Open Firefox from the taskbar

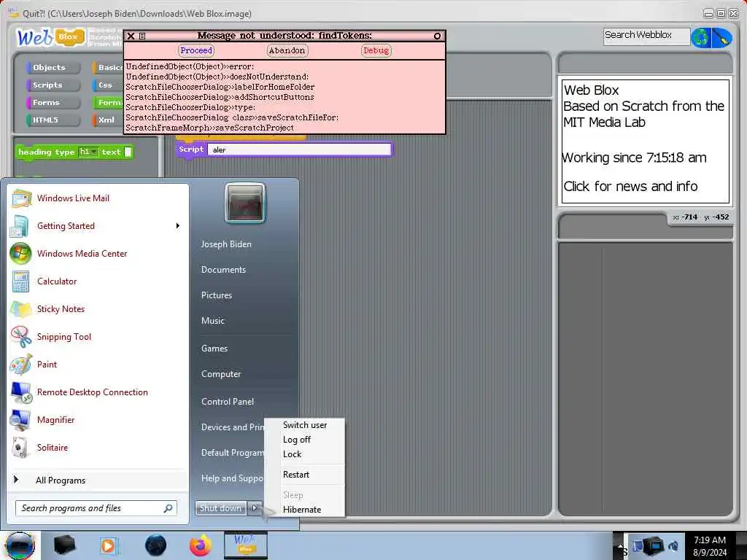click(x=201, y=545)
